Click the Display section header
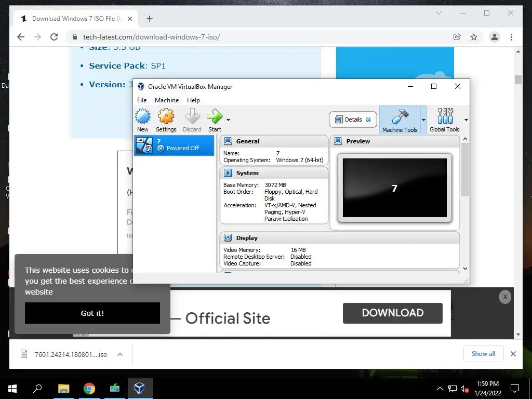 point(340,238)
